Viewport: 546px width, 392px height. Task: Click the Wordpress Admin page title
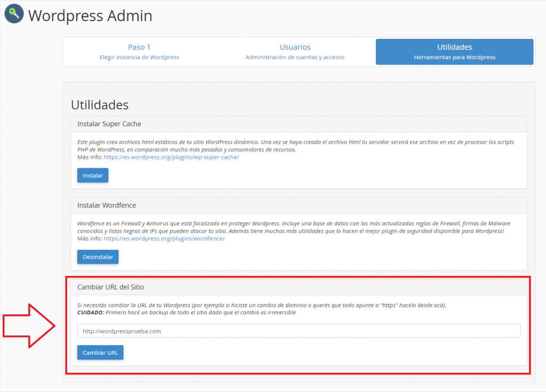click(x=90, y=15)
